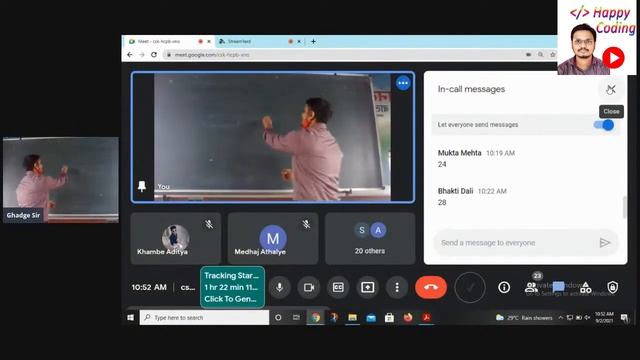
Task: Click the circular checkmark attendance button
Action: [x=470, y=287]
